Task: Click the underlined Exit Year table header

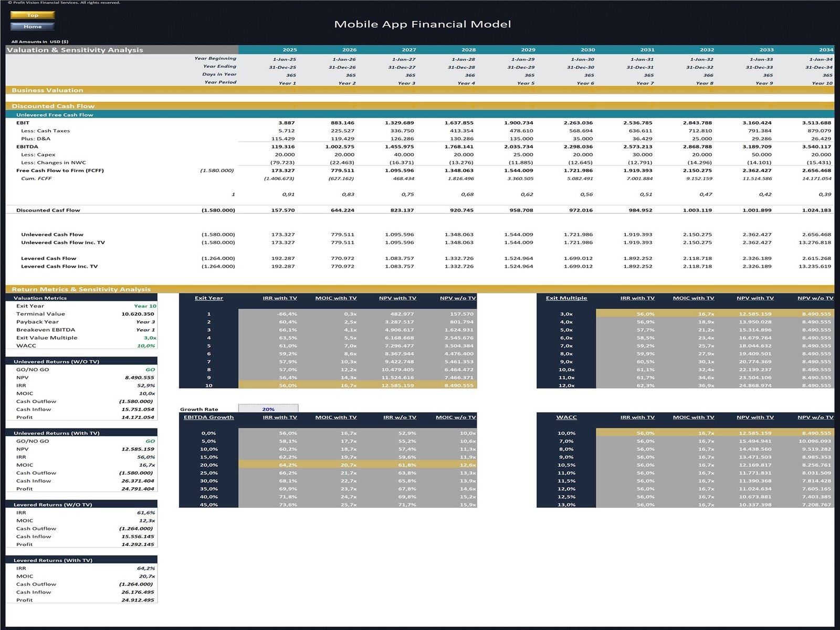Action: [209, 298]
